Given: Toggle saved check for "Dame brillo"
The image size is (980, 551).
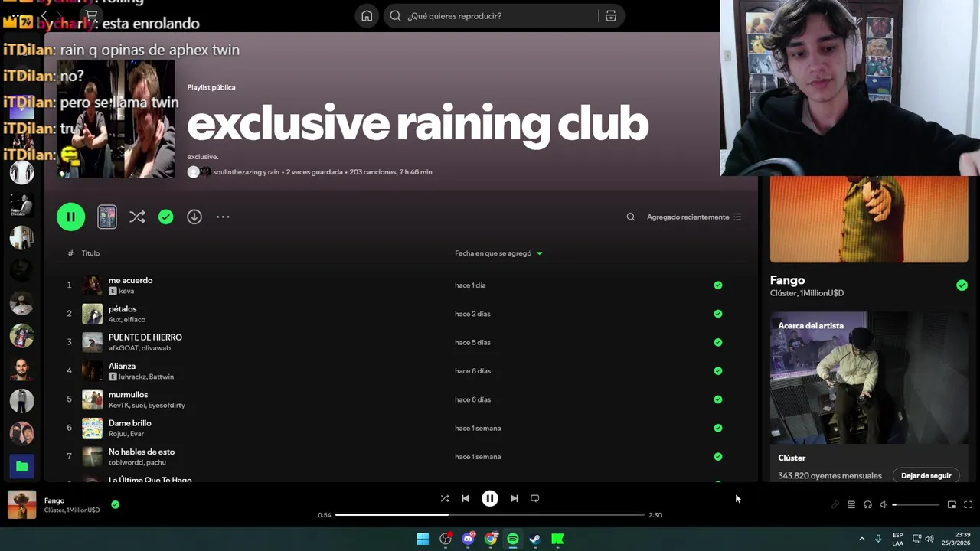Looking at the screenshot, I should tap(718, 428).
